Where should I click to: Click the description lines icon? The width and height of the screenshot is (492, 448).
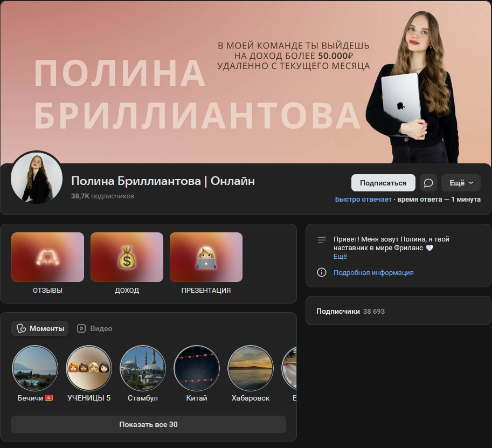tap(322, 240)
